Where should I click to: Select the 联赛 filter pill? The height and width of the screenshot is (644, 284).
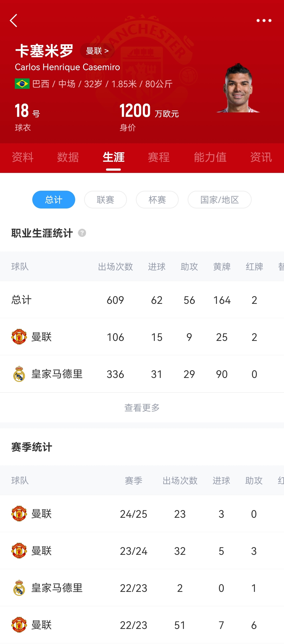[x=105, y=200]
